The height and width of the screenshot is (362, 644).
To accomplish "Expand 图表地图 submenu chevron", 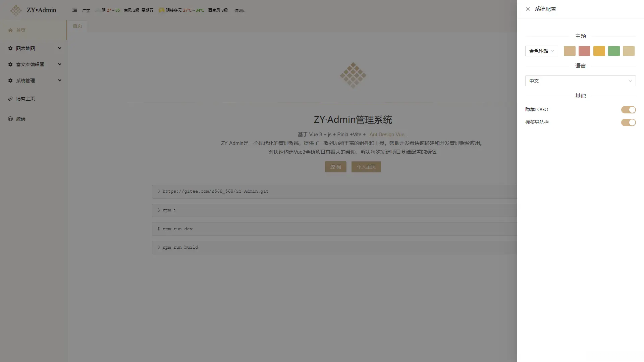I will tap(60, 48).
